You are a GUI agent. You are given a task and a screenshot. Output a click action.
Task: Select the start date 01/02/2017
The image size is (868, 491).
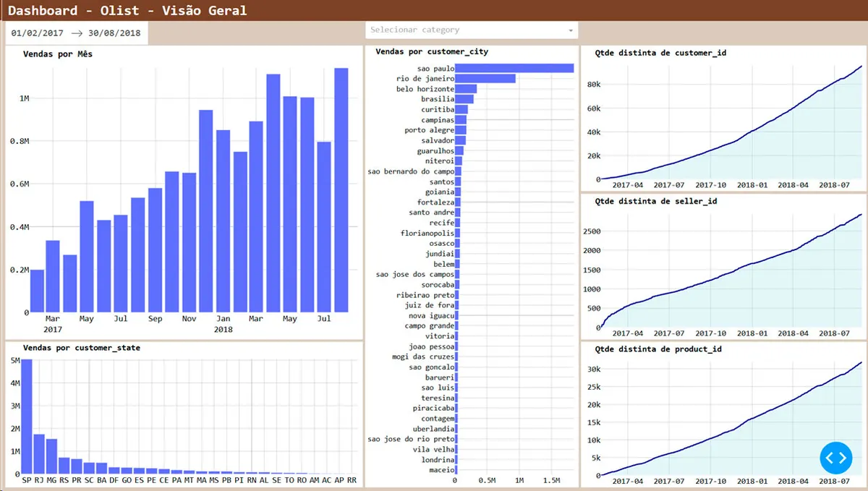coord(38,33)
